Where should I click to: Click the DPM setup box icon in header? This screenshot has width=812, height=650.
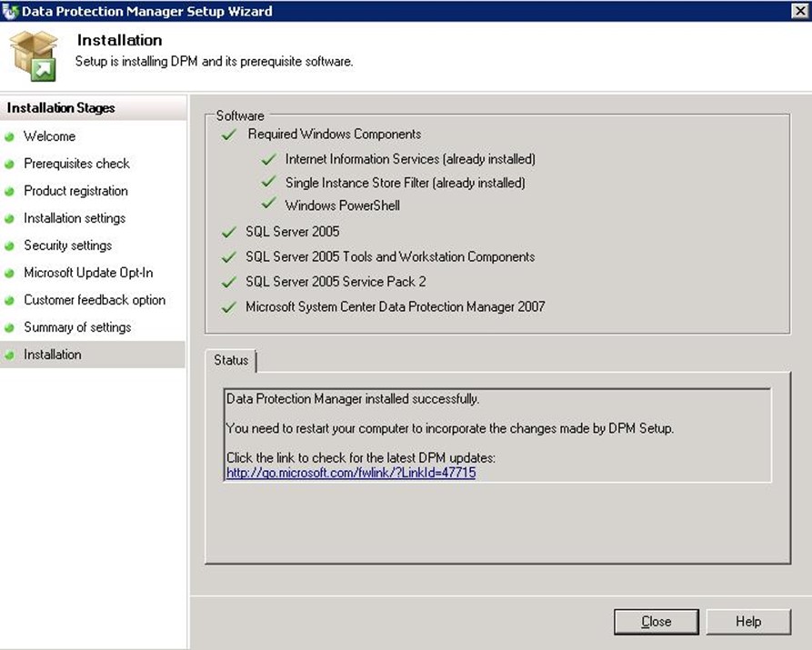pos(34,55)
